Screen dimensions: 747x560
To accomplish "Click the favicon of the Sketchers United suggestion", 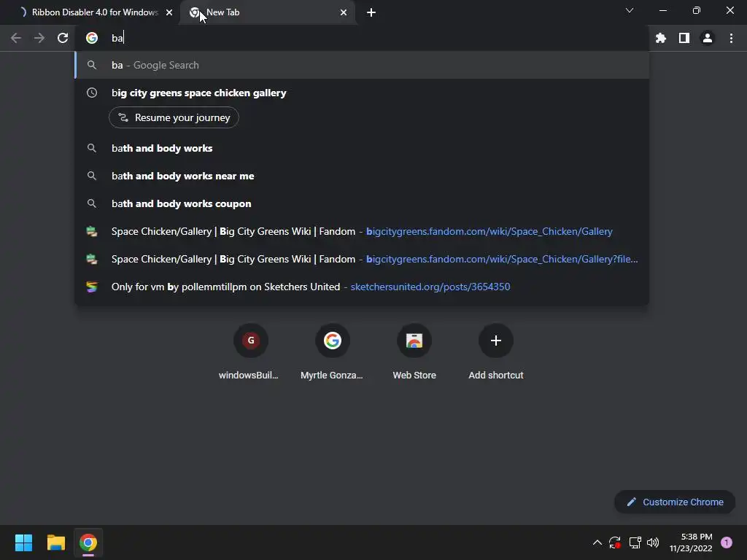I will point(92,287).
